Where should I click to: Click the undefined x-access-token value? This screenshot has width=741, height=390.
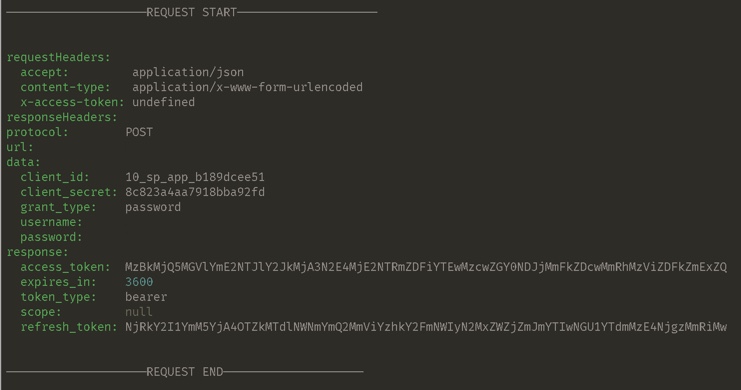(x=163, y=102)
